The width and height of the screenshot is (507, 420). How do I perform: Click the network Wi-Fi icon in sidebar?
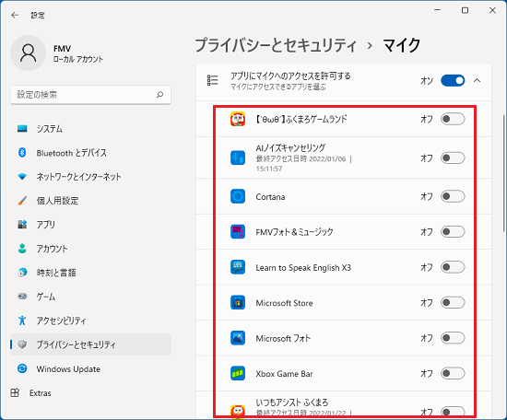coord(22,177)
